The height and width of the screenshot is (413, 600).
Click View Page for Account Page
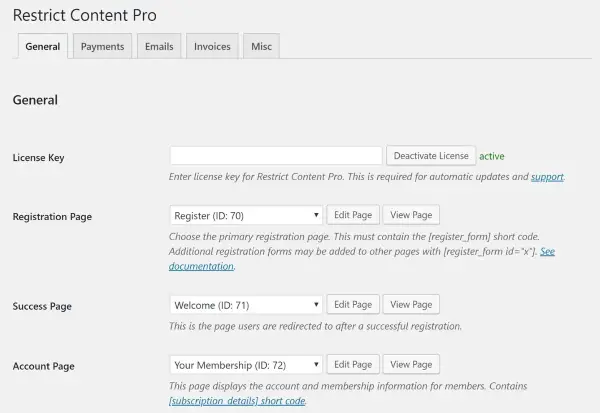[411, 364]
